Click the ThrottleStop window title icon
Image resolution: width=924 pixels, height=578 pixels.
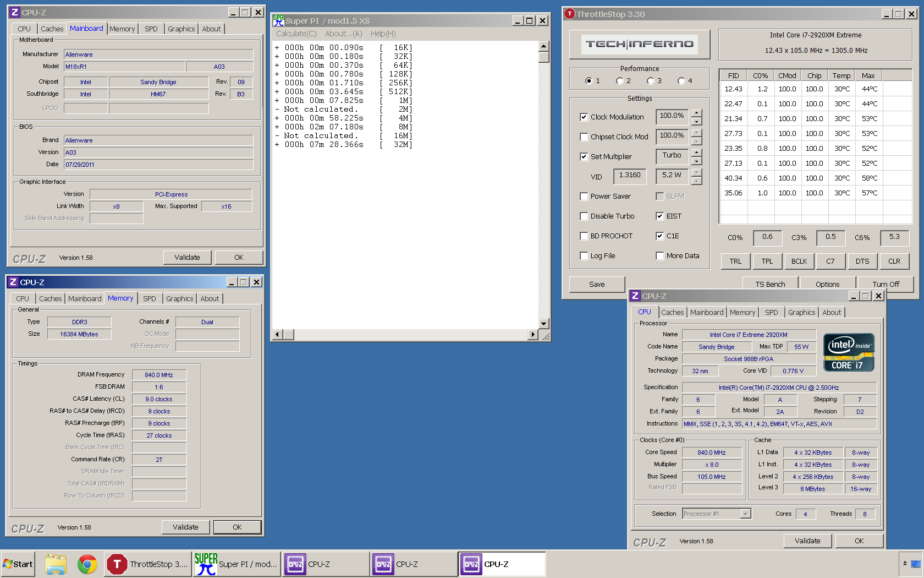point(570,14)
